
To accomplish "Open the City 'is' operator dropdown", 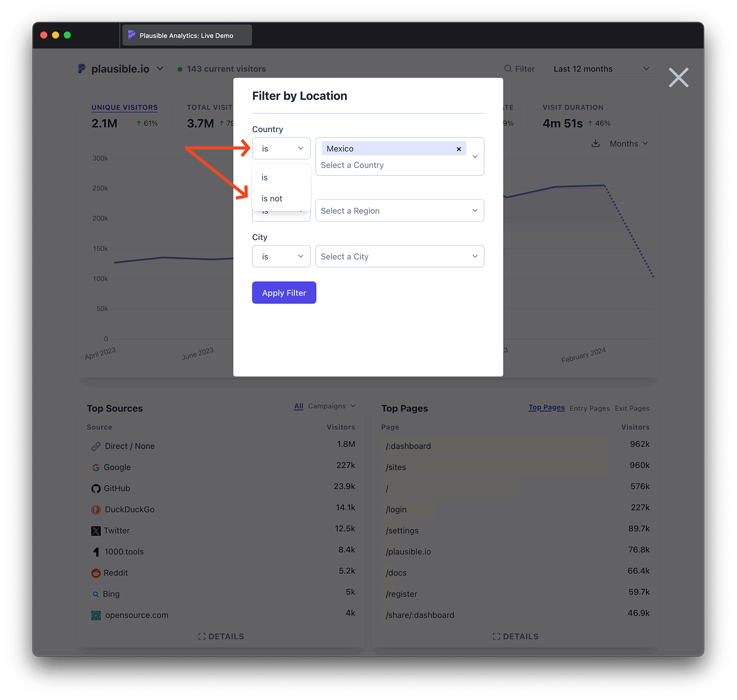I will [281, 256].
